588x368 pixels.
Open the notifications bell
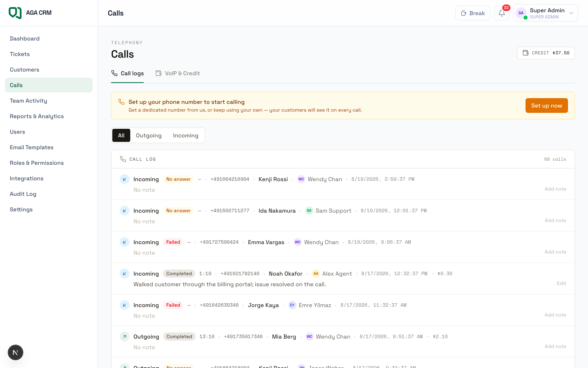(x=502, y=13)
